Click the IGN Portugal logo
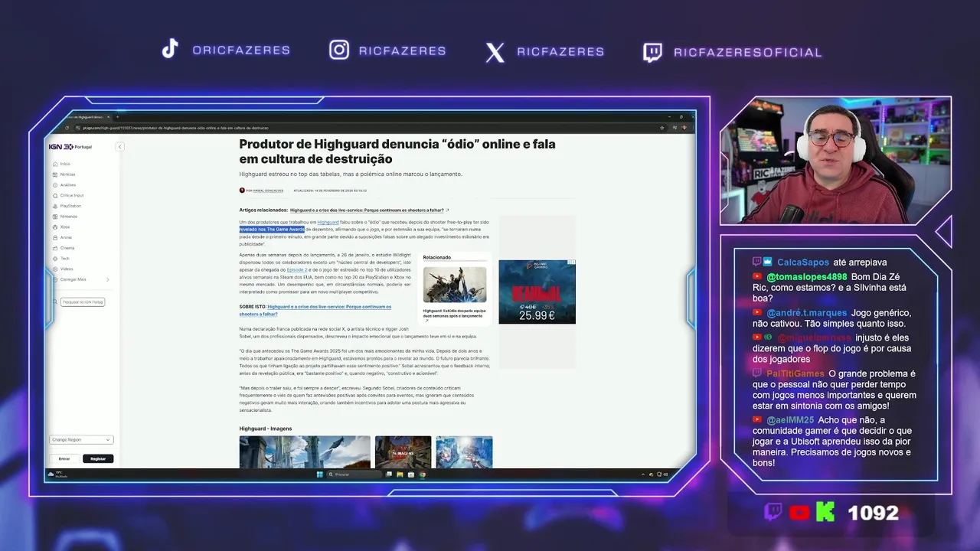 [70, 146]
